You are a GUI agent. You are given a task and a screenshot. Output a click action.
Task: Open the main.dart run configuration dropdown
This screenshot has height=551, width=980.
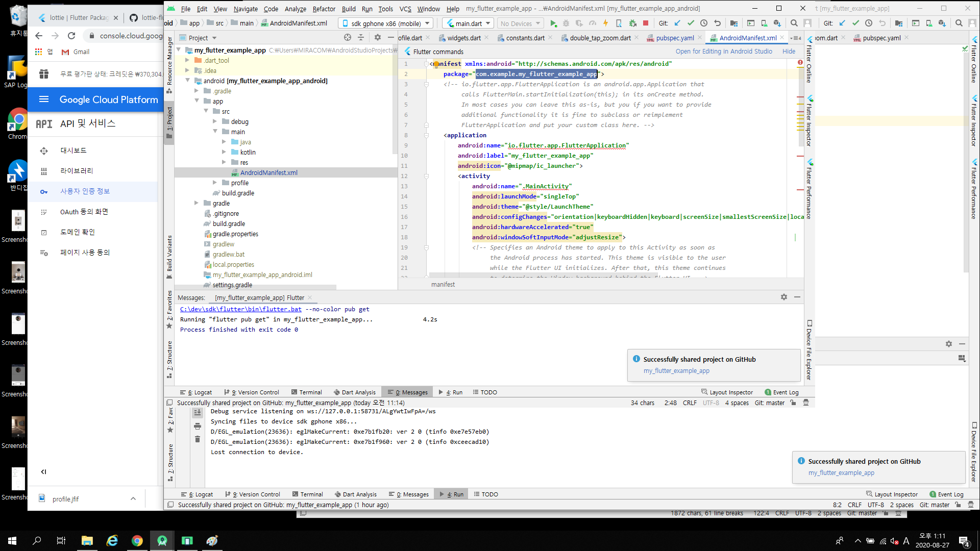point(468,23)
